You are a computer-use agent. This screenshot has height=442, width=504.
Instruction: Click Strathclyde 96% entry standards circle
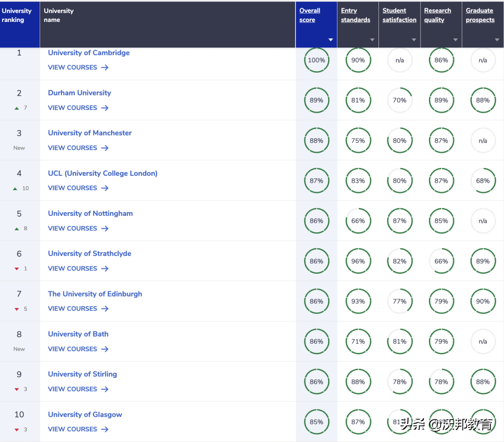pos(358,261)
